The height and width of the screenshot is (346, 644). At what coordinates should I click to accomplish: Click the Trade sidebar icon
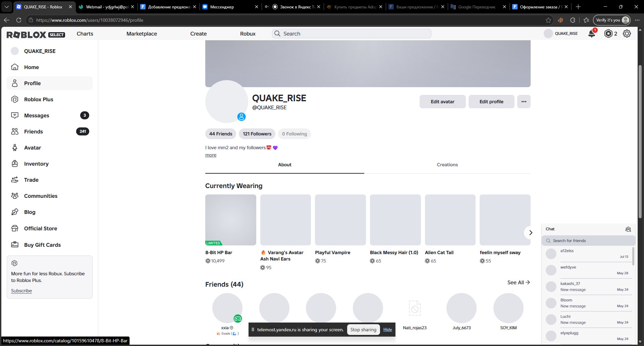pos(15,180)
